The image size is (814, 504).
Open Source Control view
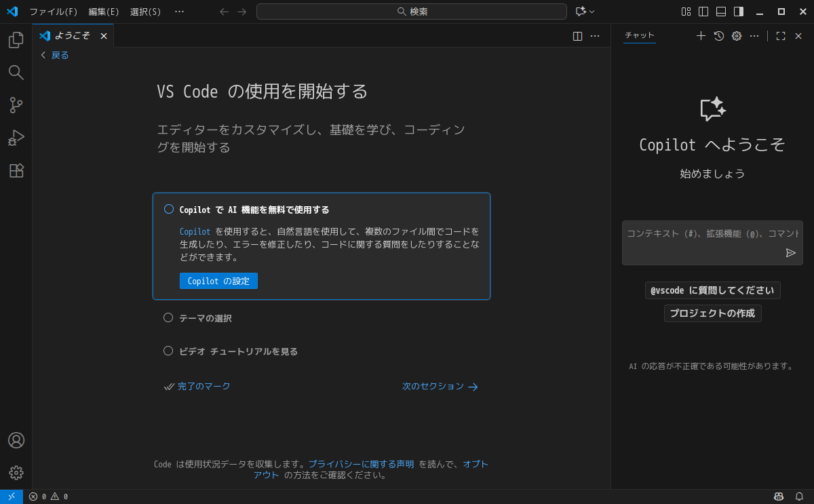pyautogui.click(x=16, y=105)
